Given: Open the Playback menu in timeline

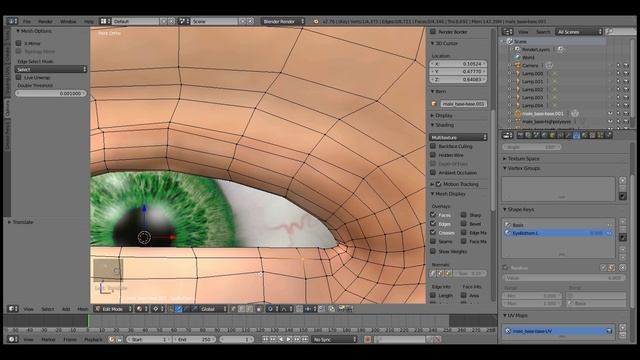Looking at the screenshot, I should tap(93, 339).
